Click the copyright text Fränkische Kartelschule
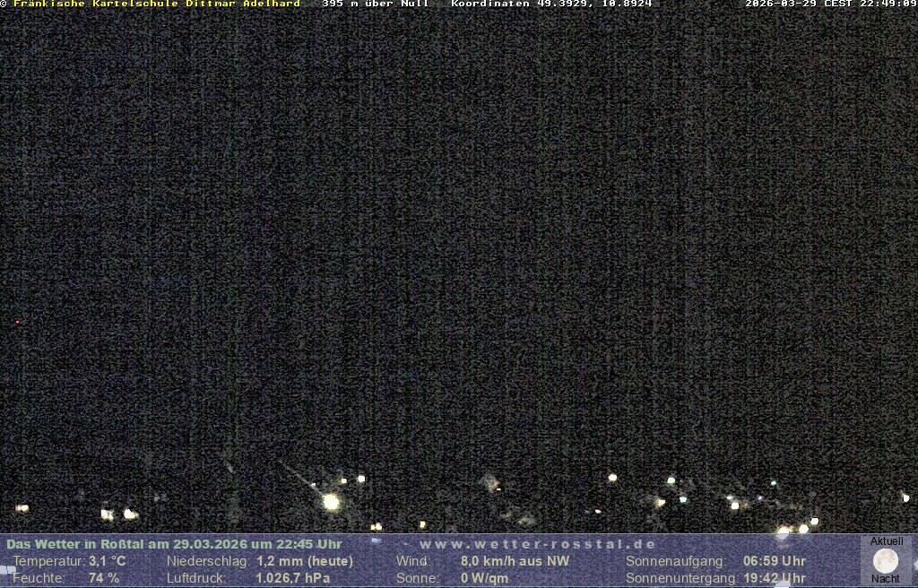Screen dimensions: 918x588 click(x=151, y=4)
